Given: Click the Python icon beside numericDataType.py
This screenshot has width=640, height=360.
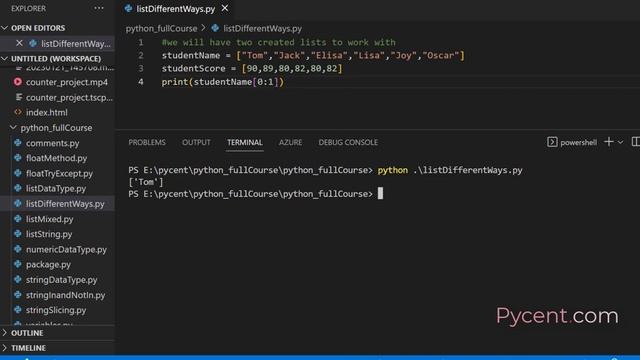Looking at the screenshot, I should (18, 249).
